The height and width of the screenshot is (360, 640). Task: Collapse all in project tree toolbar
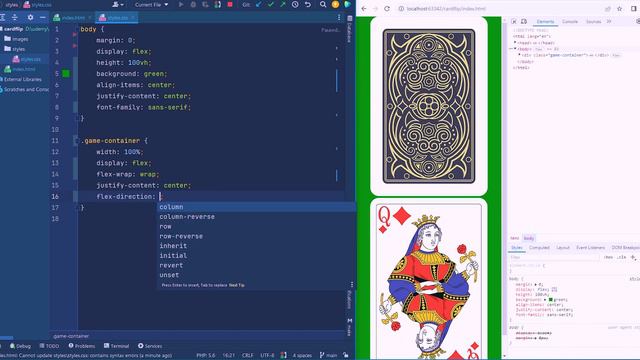(15, 17)
